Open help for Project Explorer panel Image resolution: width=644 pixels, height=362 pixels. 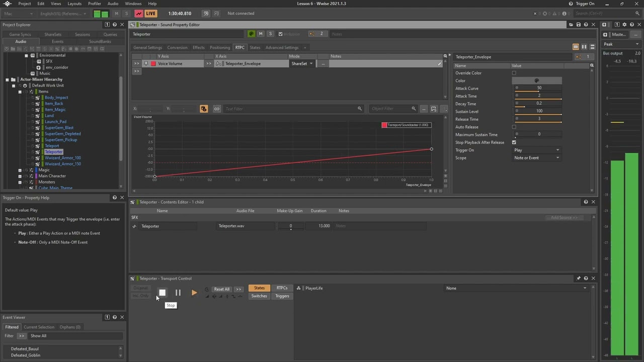(114, 25)
